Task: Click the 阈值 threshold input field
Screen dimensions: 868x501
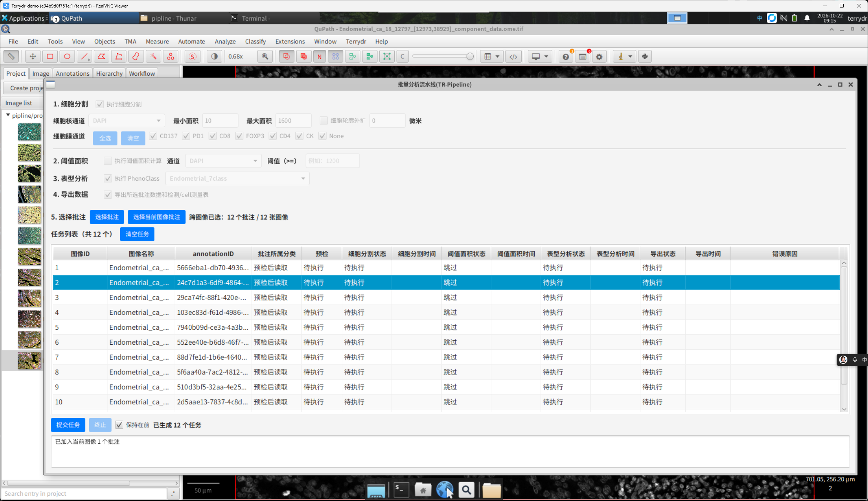Action: (333, 161)
